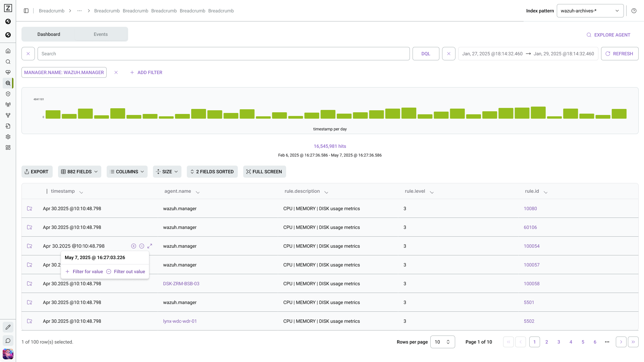Viewport: 644px width, 362px height.
Task: Switch to the Dashboard tab
Action: pyautogui.click(x=49, y=34)
